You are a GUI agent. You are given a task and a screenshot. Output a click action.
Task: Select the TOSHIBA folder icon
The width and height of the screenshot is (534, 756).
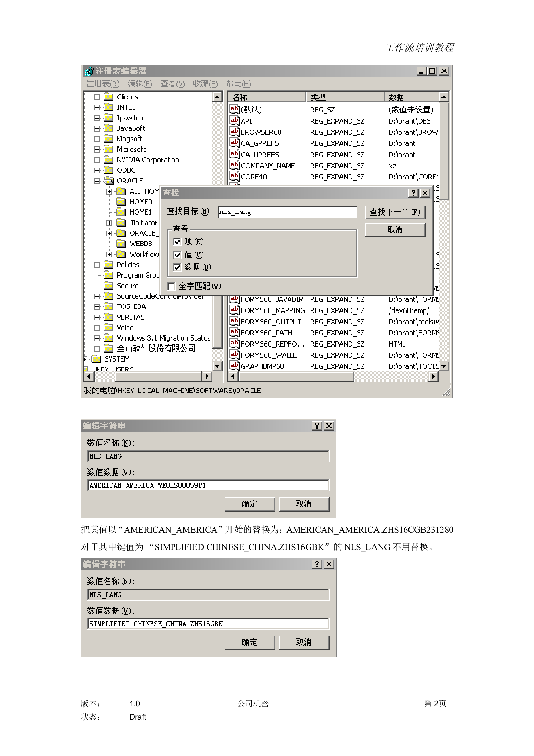pos(109,306)
